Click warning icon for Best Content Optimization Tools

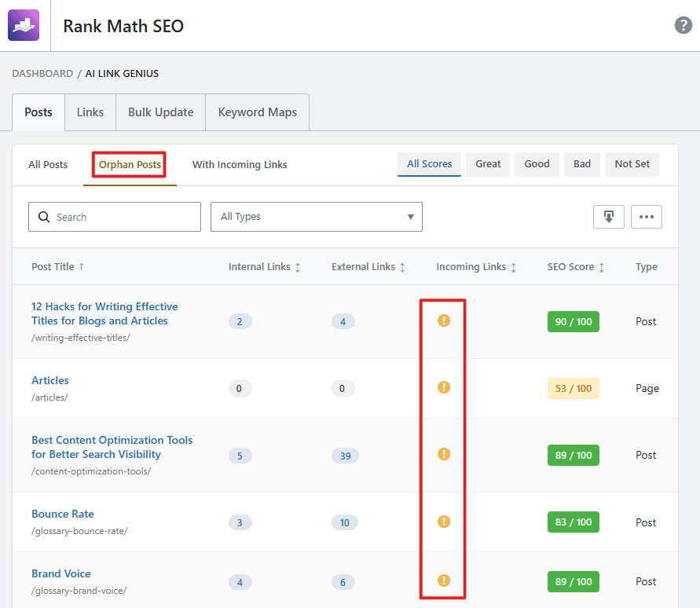pos(444,454)
